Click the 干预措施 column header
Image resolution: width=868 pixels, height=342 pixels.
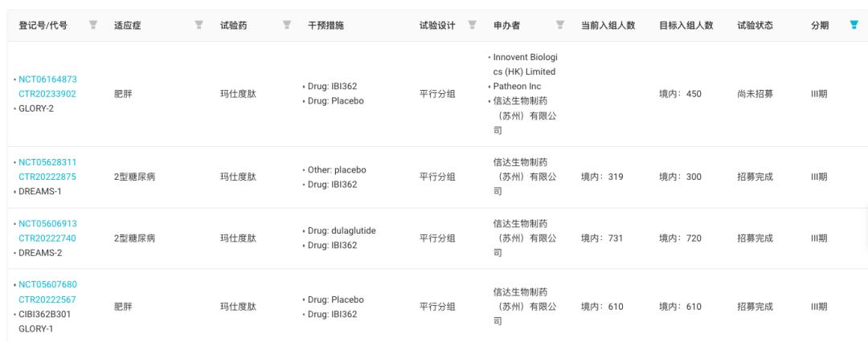pyautogui.click(x=325, y=26)
